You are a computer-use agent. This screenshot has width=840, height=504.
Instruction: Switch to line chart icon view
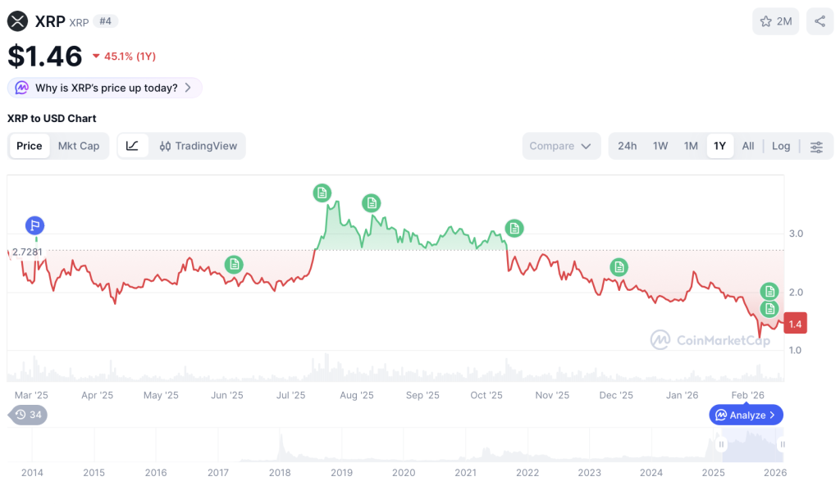point(132,146)
